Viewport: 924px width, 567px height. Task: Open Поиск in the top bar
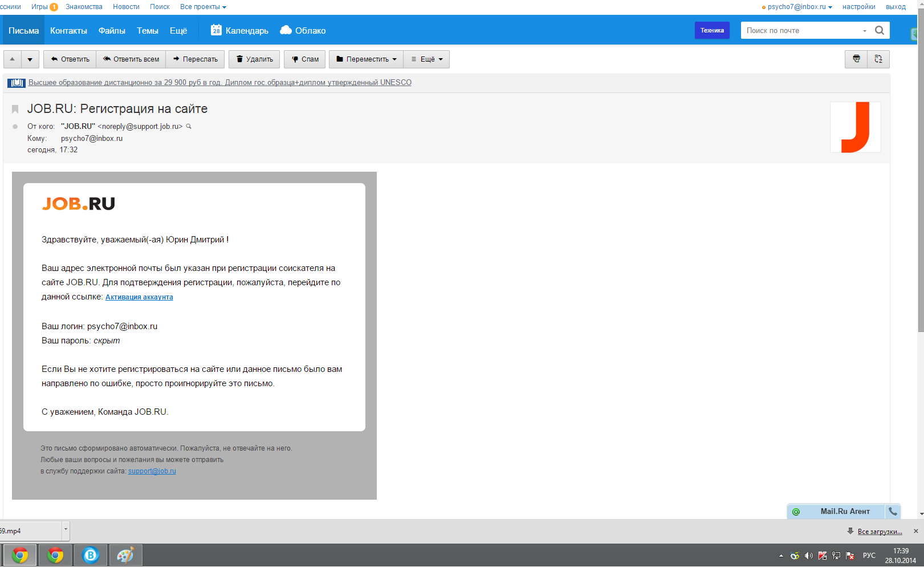[160, 7]
